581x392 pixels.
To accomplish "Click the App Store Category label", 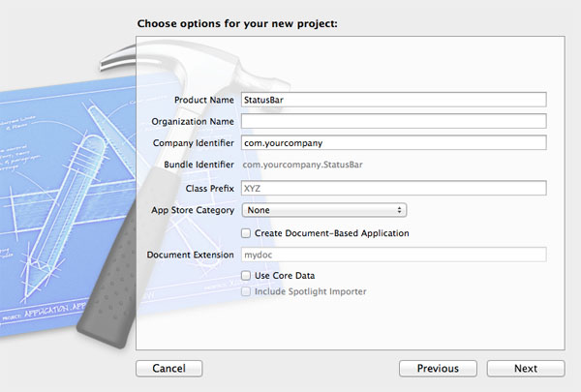I will (x=193, y=210).
